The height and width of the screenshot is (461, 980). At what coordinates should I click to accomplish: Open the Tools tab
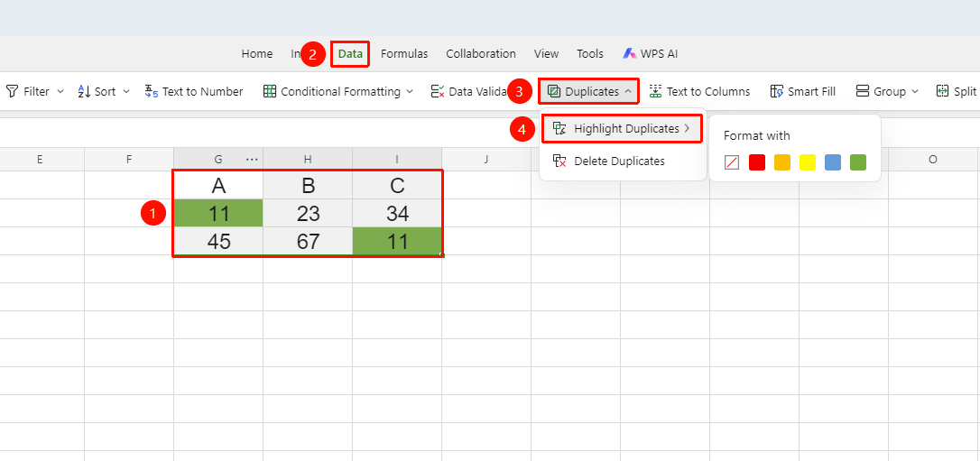pos(590,54)
